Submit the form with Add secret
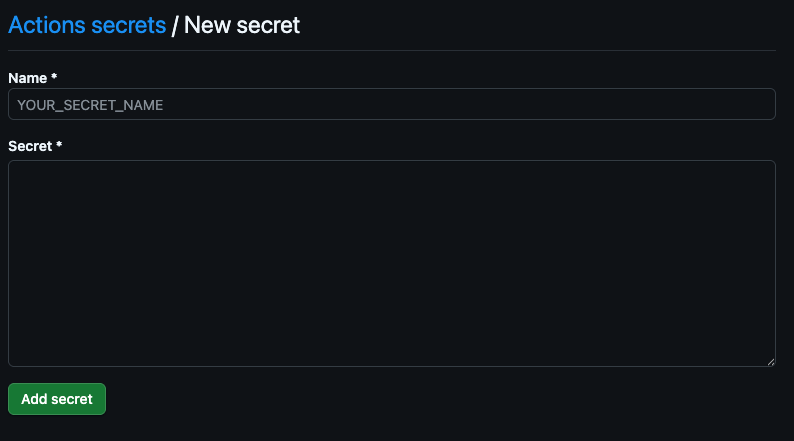This screenshot has width=794, height=441. [x=57, y=399]
